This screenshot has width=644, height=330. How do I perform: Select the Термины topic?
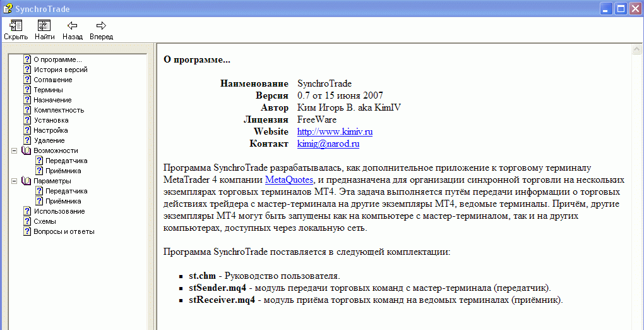[49, 90]
